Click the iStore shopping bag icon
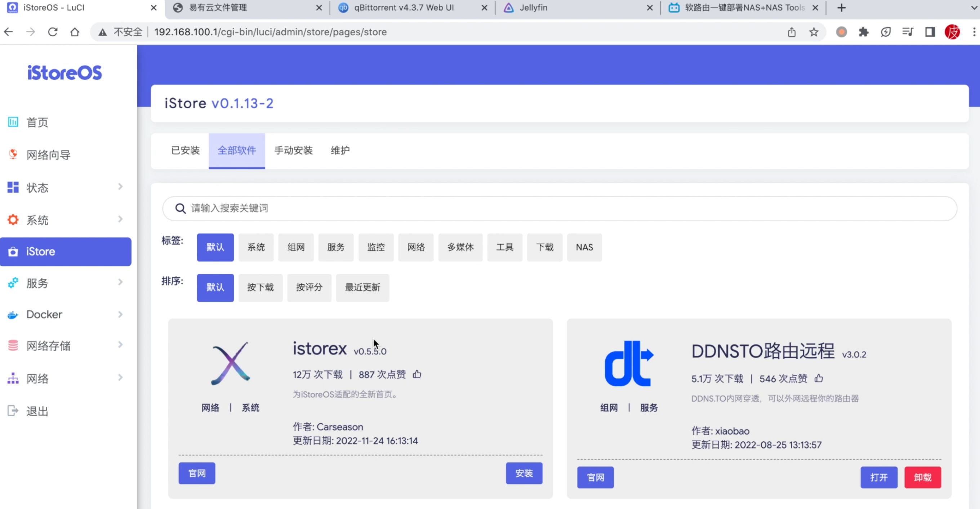Image resolution: width=980 pixels, height=509 pixels. click(x=13, y=252)
